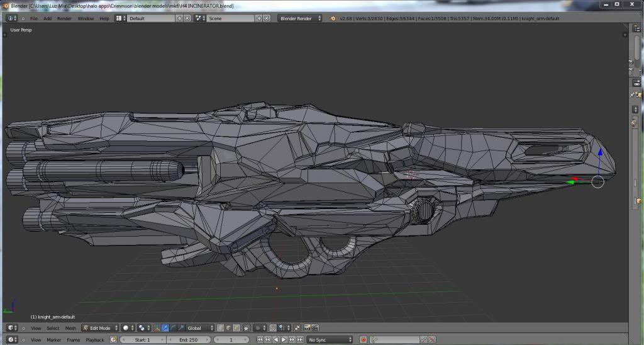This screenshot has width=644, height=345.
Task: Open the Render menu
Action: click(x=64, y=18)
